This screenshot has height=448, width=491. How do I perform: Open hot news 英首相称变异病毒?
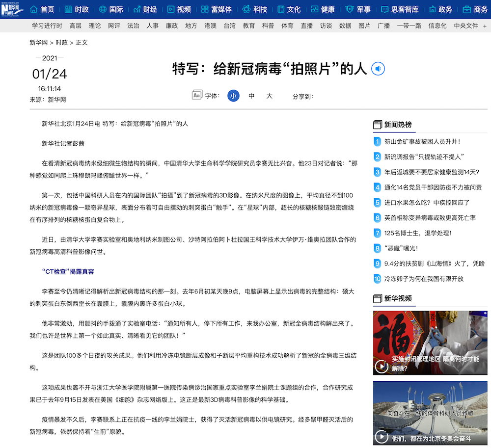click(430, 218)
